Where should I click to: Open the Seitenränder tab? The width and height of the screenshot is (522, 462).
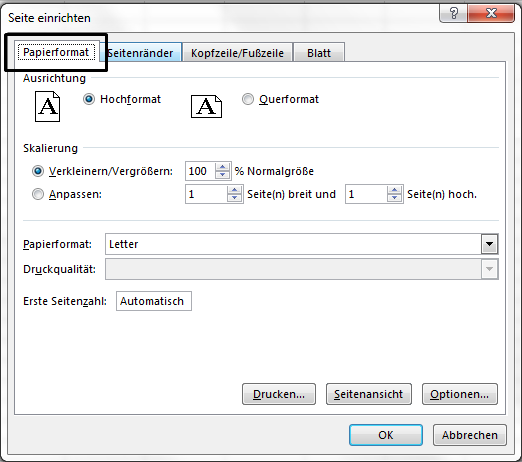[x=140, y=53]
